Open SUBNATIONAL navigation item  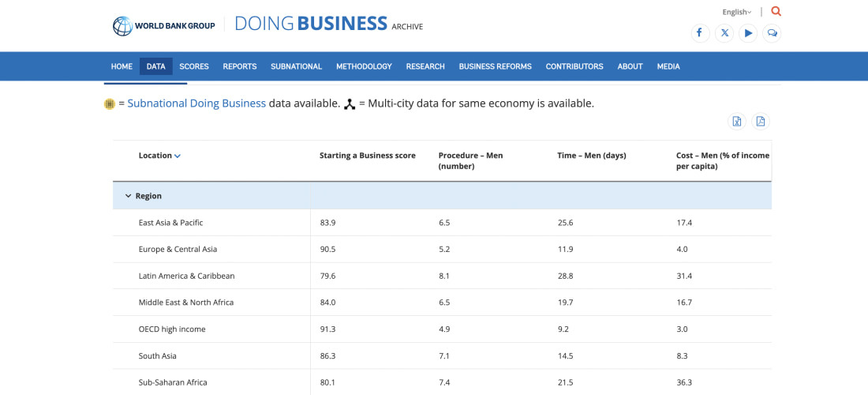point(296,66)
